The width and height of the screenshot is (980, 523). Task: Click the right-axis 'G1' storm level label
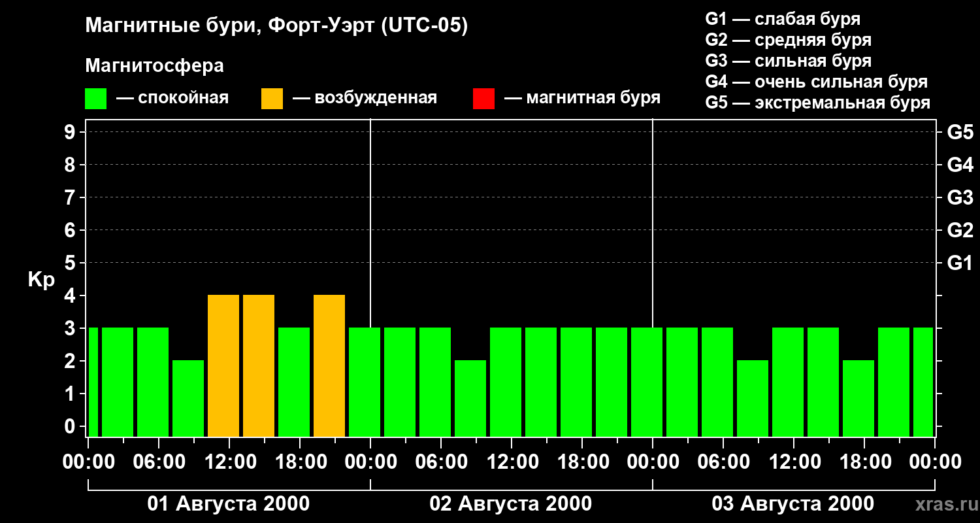(960, 263)
